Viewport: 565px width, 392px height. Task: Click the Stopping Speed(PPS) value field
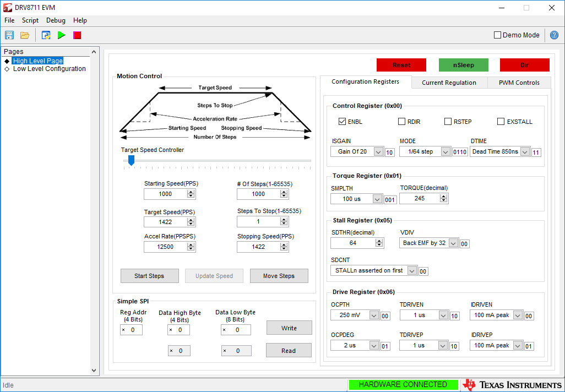259,247
